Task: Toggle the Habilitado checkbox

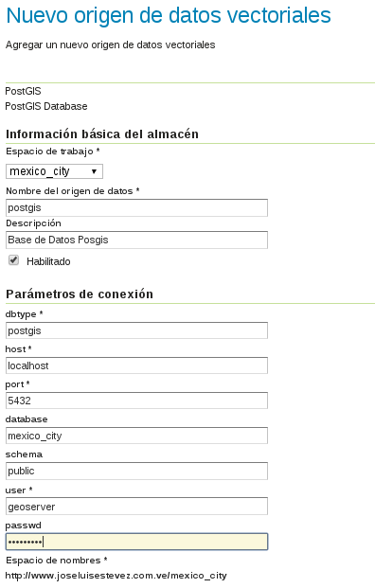Action: (x=14, y=260)
